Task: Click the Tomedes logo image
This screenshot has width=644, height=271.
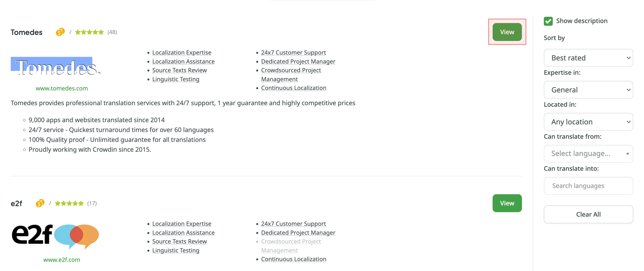Action: pos(55,66)
